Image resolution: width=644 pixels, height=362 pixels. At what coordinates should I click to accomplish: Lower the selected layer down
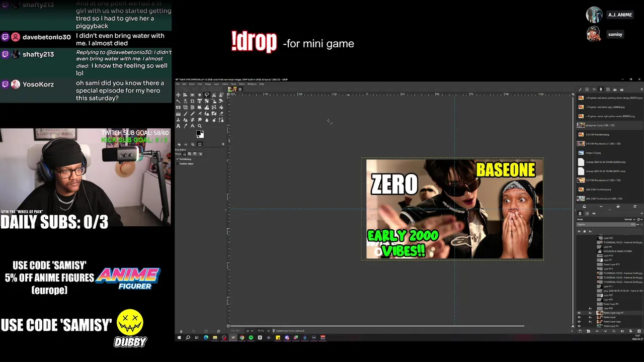[x=605, y=331]
